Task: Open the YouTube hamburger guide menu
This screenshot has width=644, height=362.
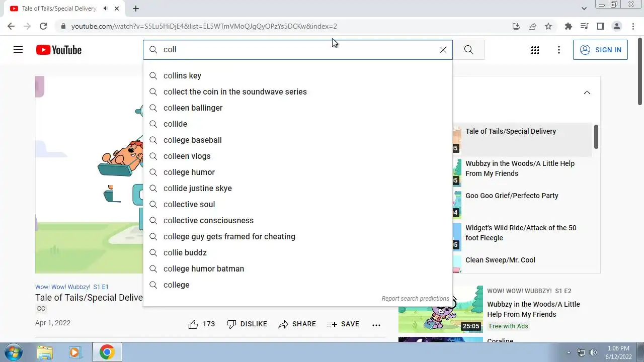Action: [18, 50]
